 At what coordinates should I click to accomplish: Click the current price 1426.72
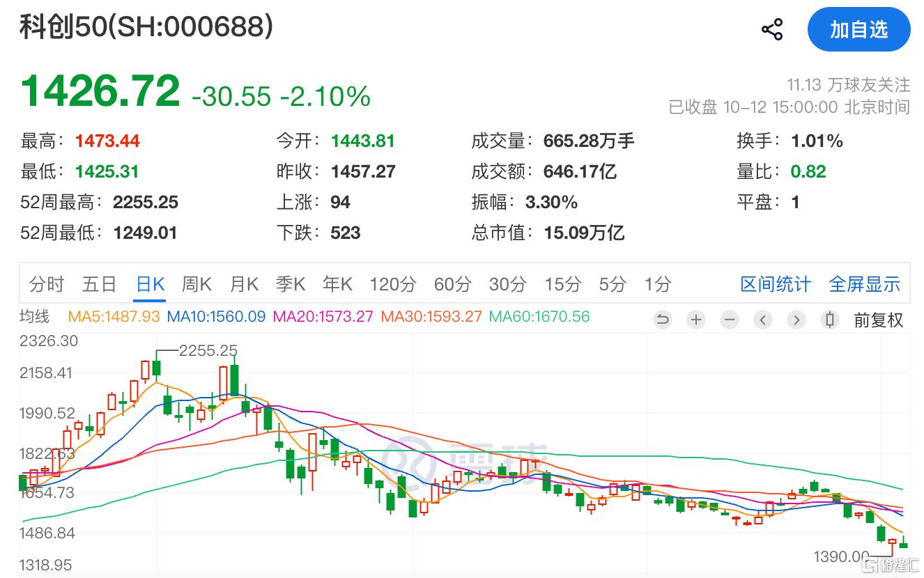click(x=100, y=91)
